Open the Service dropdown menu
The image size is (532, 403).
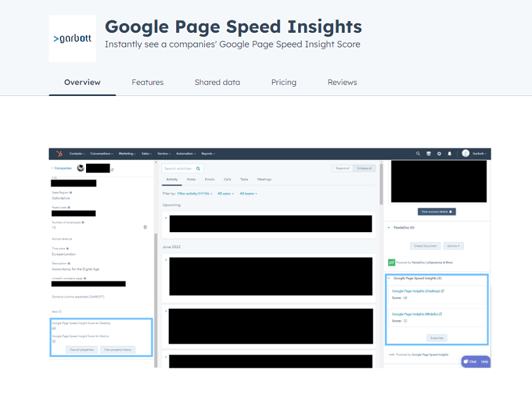tap(164, 153)
